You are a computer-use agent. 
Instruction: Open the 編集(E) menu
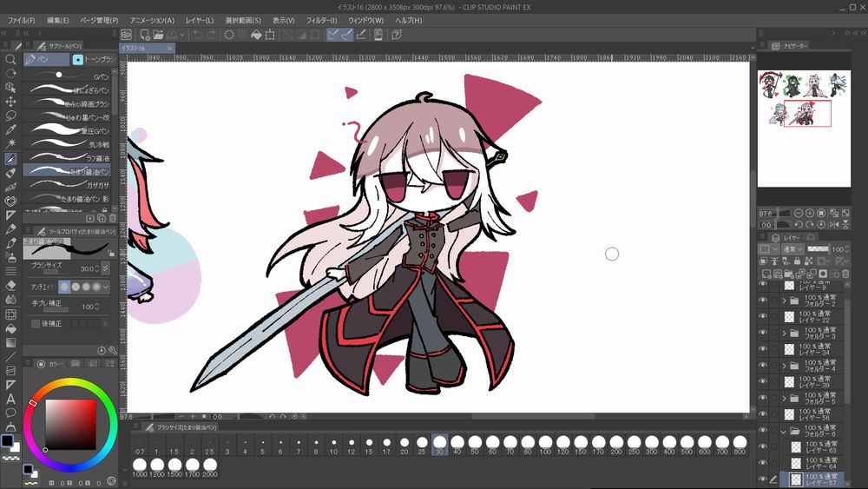click(57, 20)
